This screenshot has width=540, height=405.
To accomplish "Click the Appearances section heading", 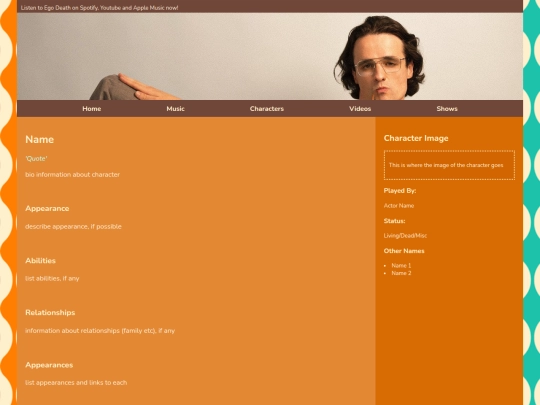I will (x=49, y=365).
